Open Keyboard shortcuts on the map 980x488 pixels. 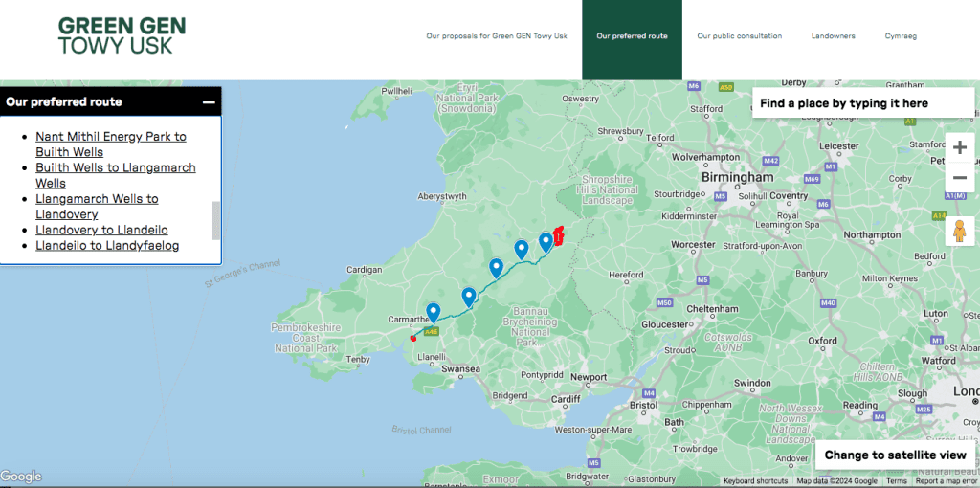click(x=756, y=481)
